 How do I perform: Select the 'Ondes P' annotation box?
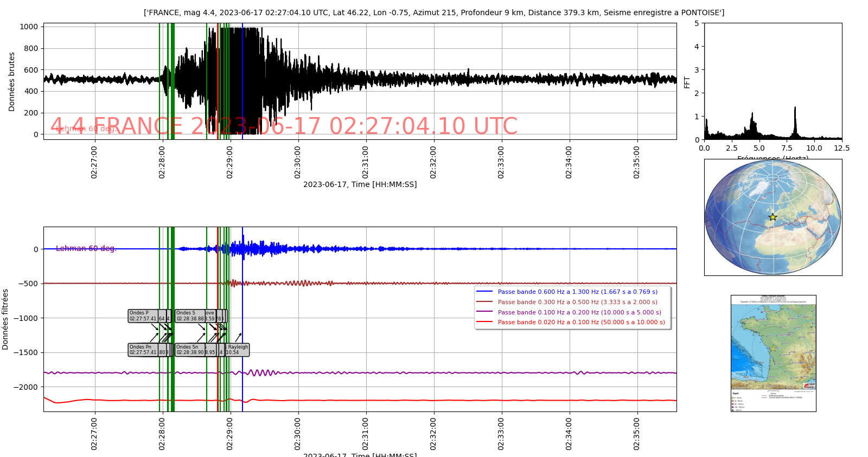click(143, 316)
